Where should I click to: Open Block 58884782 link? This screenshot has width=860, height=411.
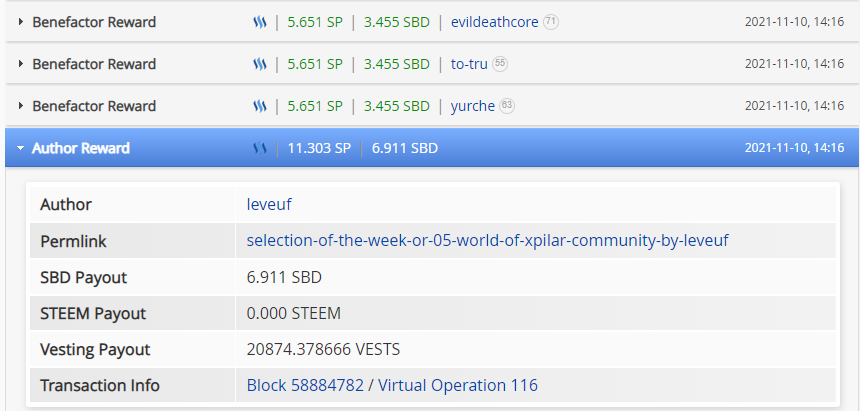point(305,385)
